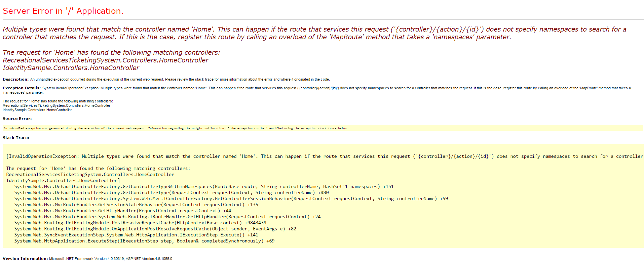Click the GetControllerTypeWithinNamespaces stack frame line
Viewport: 644px width, 271px height.
pos(204,186)
